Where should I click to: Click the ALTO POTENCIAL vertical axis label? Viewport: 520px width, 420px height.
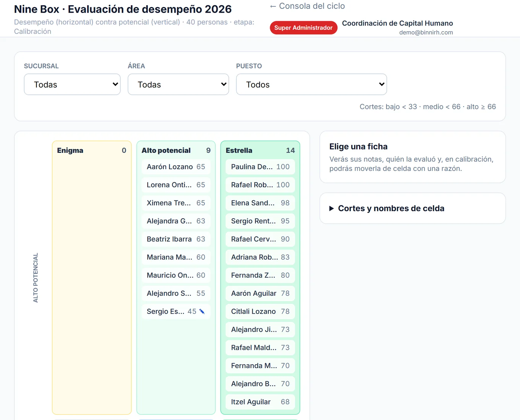(36, 278)
